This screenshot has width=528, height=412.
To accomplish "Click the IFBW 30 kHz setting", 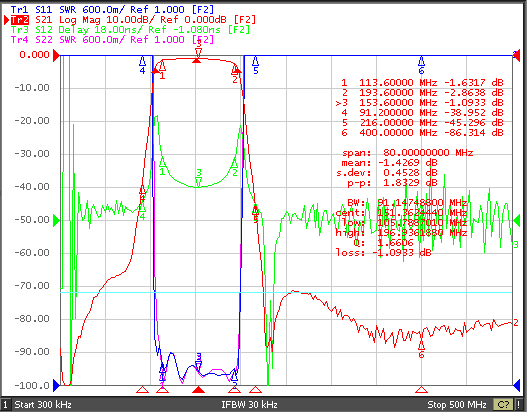I will (249, 405).
